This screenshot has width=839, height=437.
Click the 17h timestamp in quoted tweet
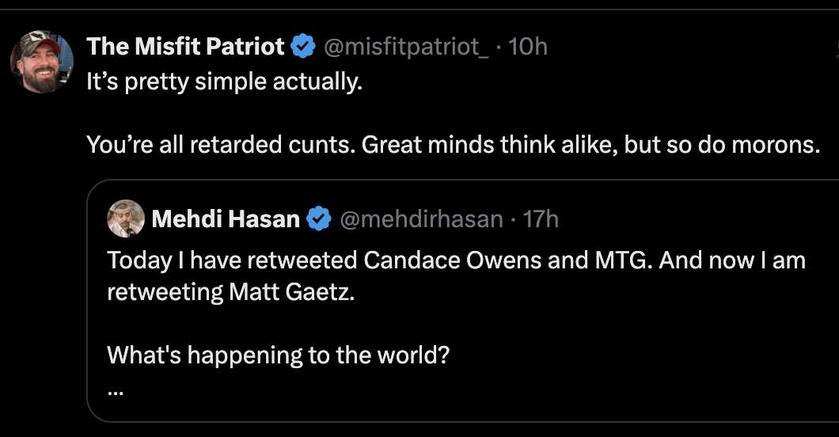541,216
